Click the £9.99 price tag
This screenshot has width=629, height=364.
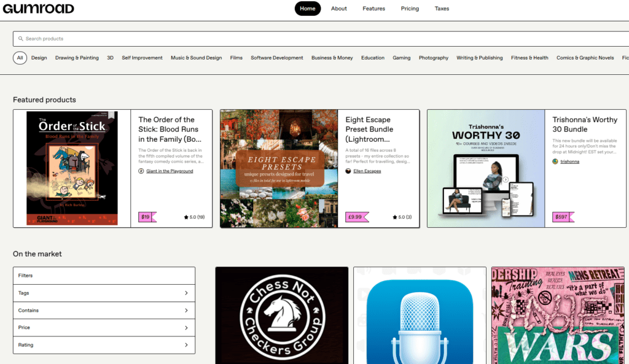click(x=357, y=217)
